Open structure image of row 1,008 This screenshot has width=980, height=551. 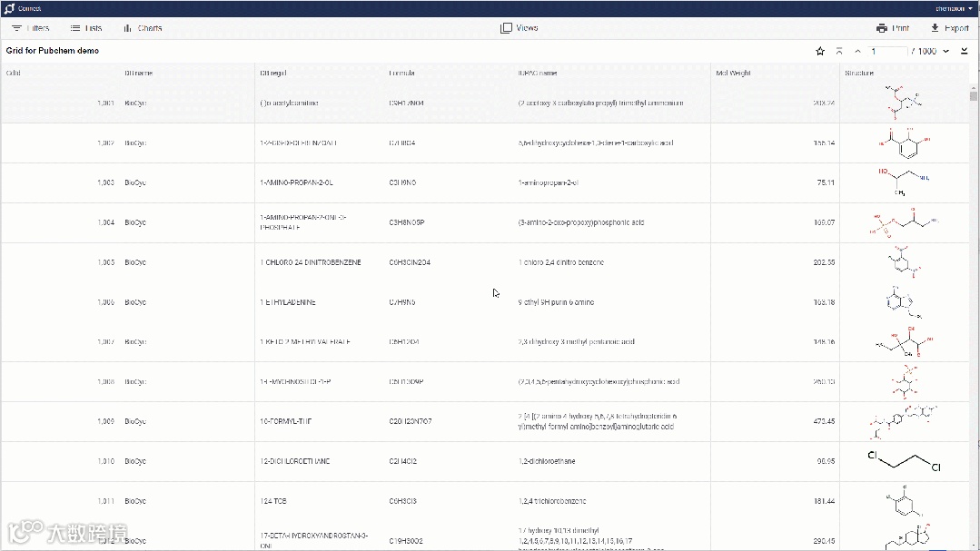click(x=905, y=381)
